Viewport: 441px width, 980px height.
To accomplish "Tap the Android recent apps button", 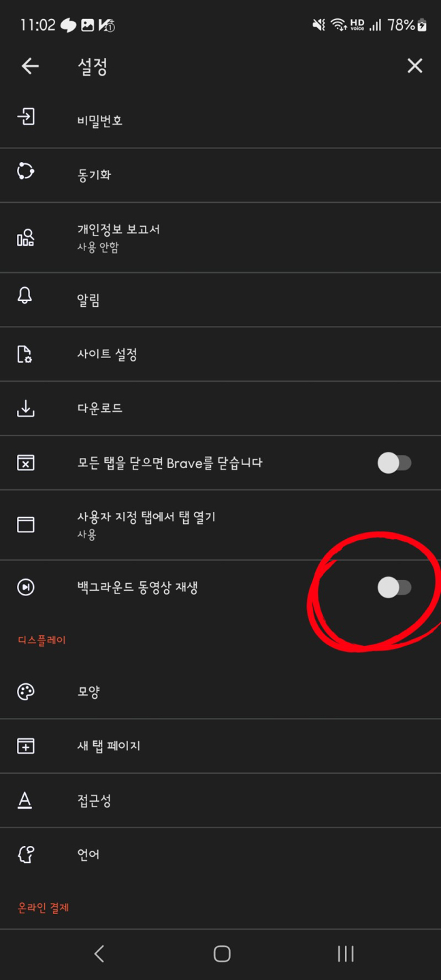I will pos(346,953).
